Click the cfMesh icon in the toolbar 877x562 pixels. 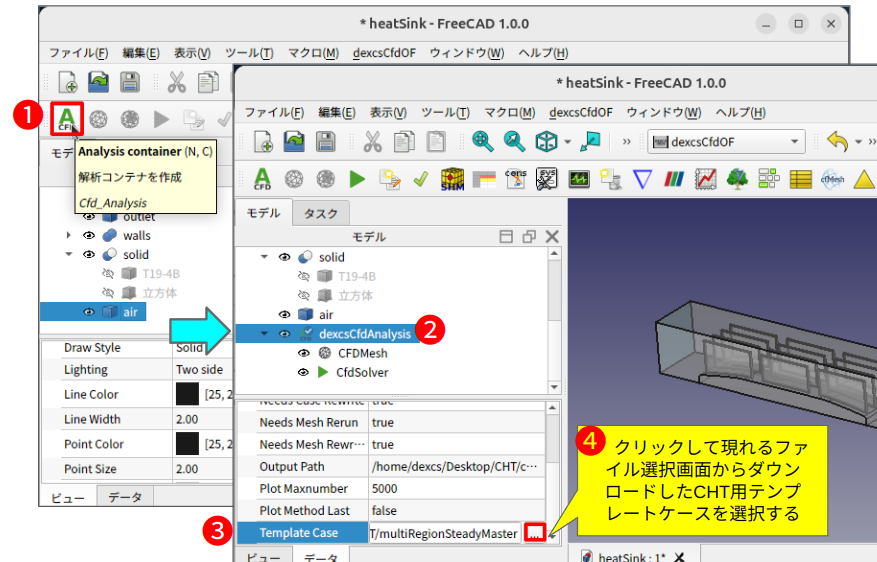click(x=832, y=179)
